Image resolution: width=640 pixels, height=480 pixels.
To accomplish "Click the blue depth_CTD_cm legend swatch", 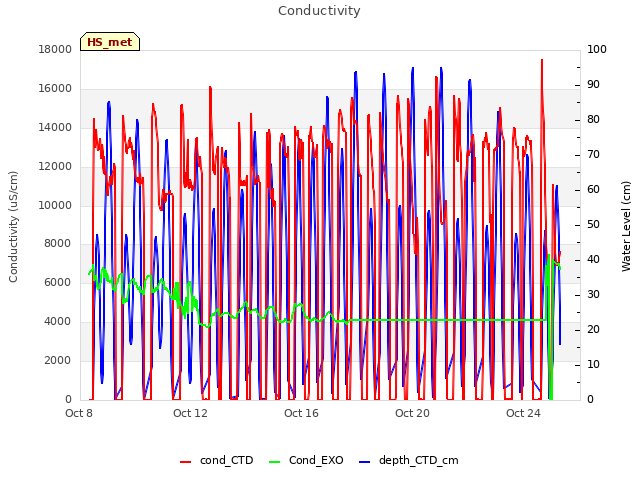I will [x=364, y=462].
